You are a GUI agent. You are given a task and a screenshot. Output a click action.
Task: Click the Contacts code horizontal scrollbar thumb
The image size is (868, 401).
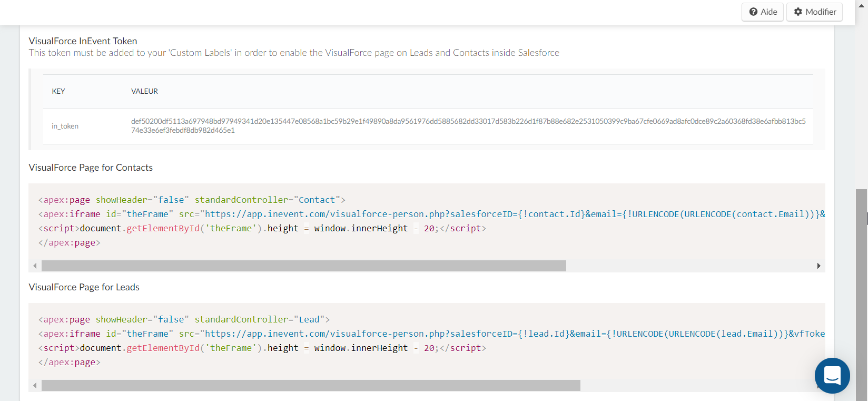(x=304, y=266)
